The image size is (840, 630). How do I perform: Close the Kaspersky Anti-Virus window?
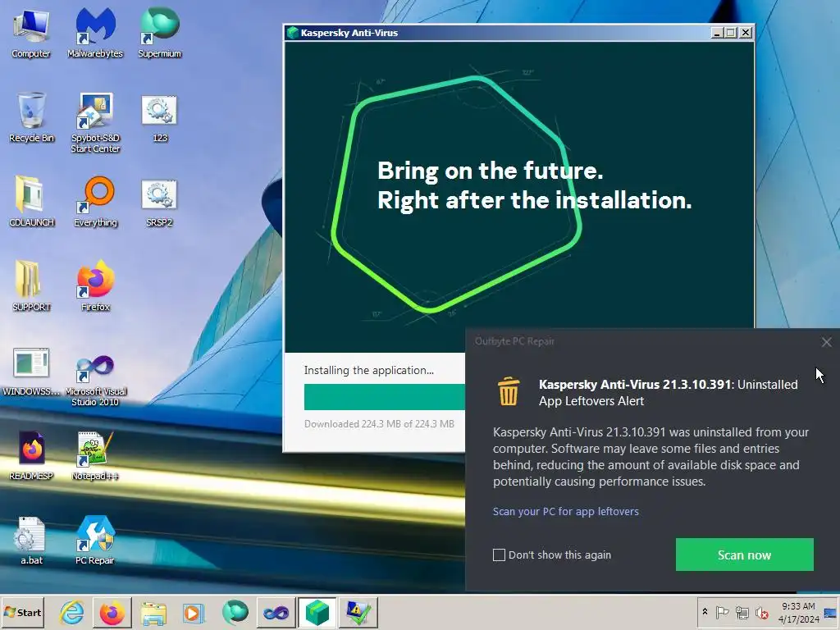tap(745, 33)
